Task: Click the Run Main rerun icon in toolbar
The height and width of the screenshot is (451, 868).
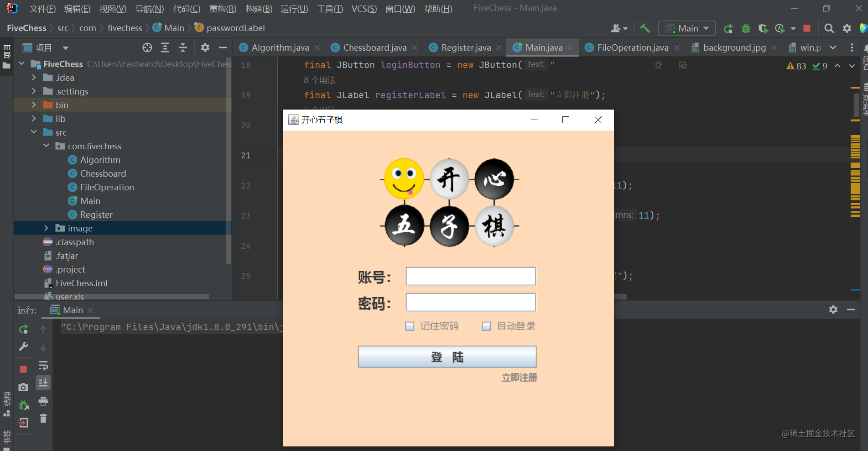Action: (728, 28)
